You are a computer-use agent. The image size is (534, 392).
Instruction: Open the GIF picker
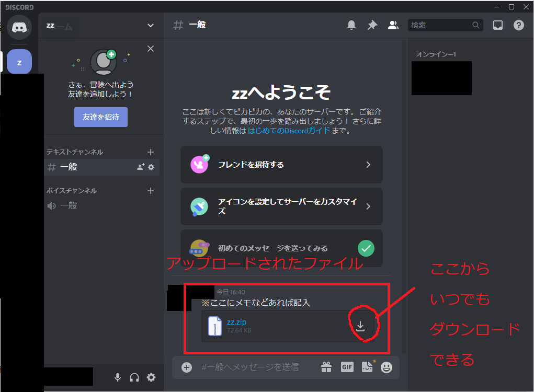point(347,367)
